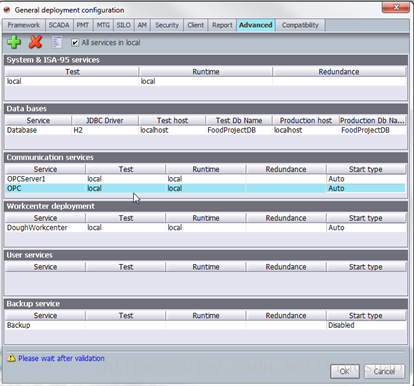This screenshot has width=414, height=386.
Task: Select the OPCServer1 service row
Action: (206, 179)
